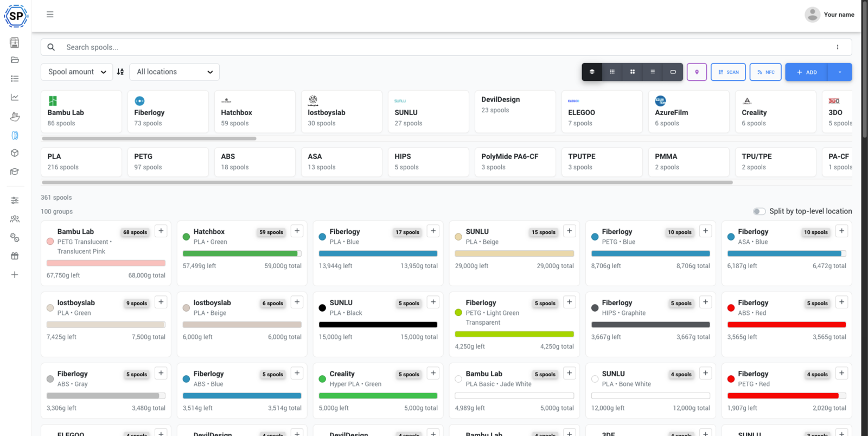Select the large grid view mode
The width and height of the screenshot is (868, 436).
click(633, 72)
